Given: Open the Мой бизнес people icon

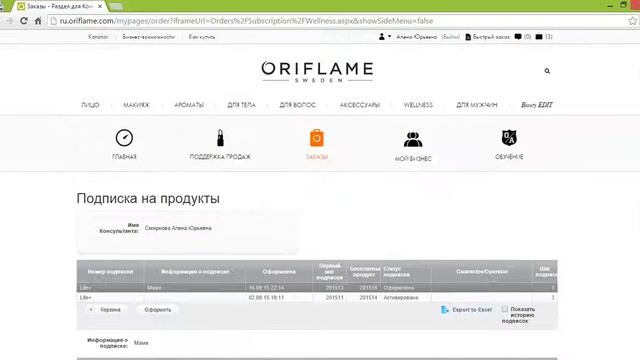Looking at the screenshot, I should [413, 139].
